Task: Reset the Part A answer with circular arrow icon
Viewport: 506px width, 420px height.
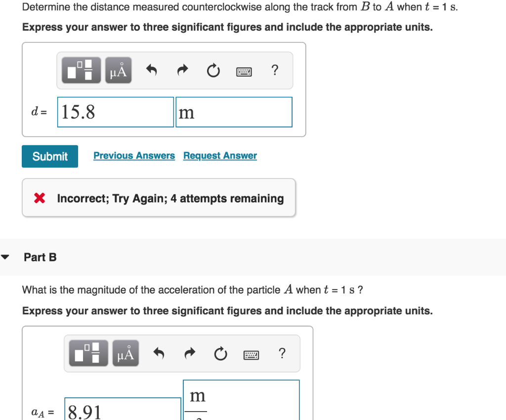Action: [x=213, y=70]
